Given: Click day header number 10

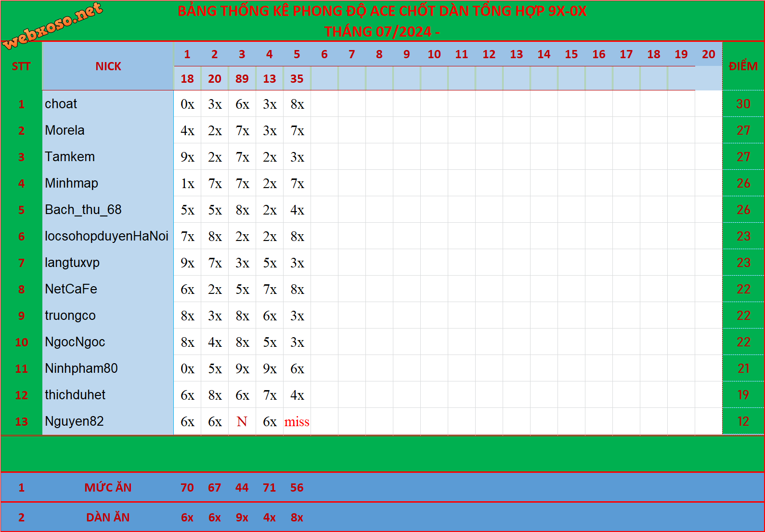Looking at the screenshot, I should [434, 54].
